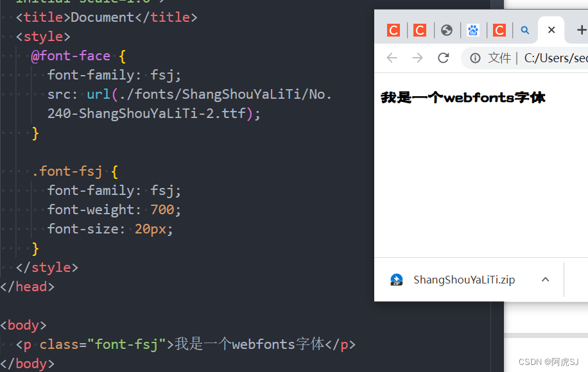Screen dimensions: 588x372
Task: Click the first font-family: fsj declaration
Action: [114, 75]
